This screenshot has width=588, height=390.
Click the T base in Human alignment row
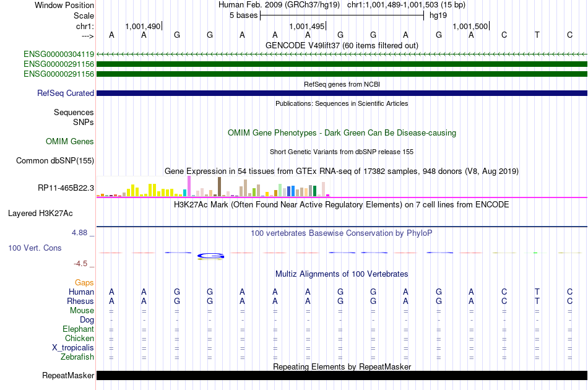pyautogui.click(x=537, y=292)
